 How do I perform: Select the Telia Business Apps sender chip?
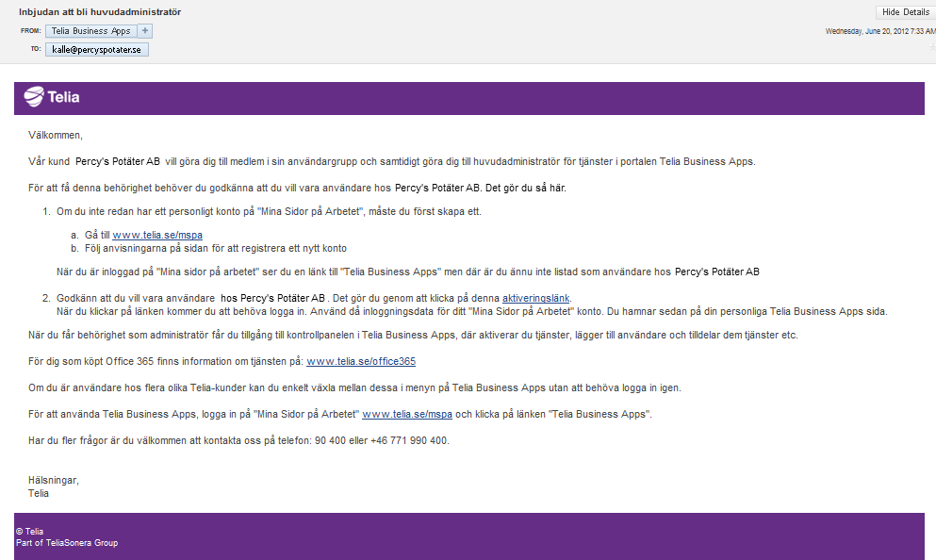coord(90,31)
